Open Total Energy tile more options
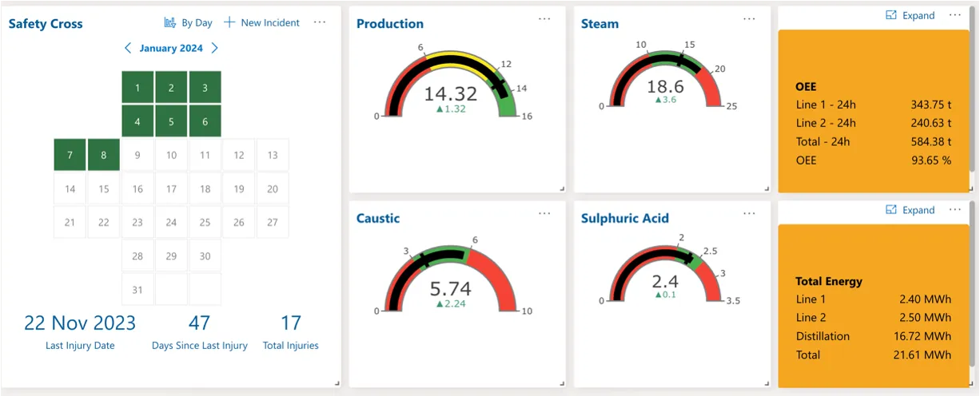Viewport: 980px width, 396px height. click(954, 210)
